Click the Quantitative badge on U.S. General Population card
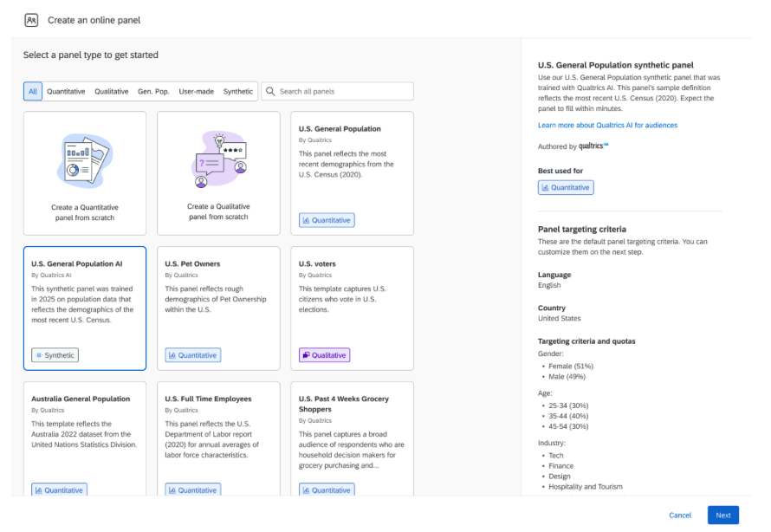Screen dimensions: 771x532 [x=327, y=220]
